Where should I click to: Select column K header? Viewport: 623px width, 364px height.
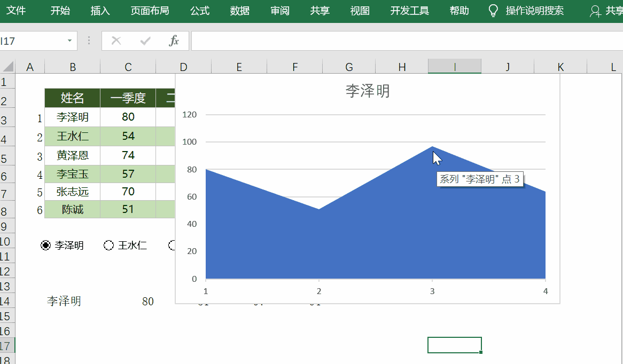pos(560,67)
